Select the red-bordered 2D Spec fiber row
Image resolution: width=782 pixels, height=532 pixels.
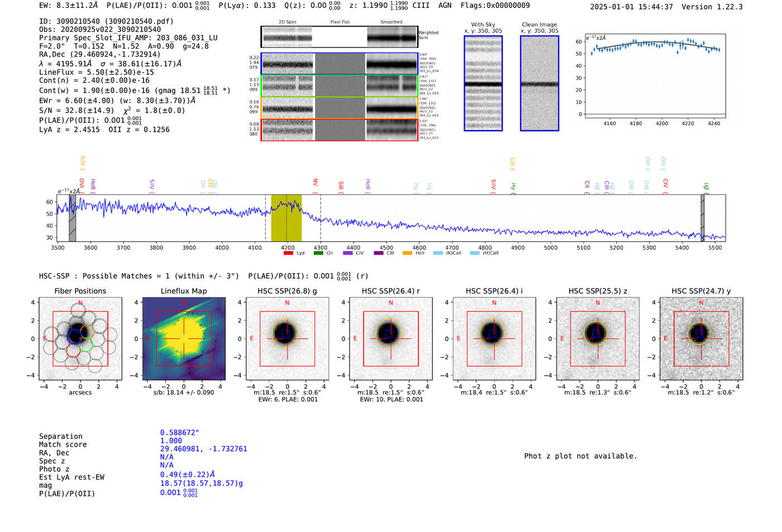[339, 130]
